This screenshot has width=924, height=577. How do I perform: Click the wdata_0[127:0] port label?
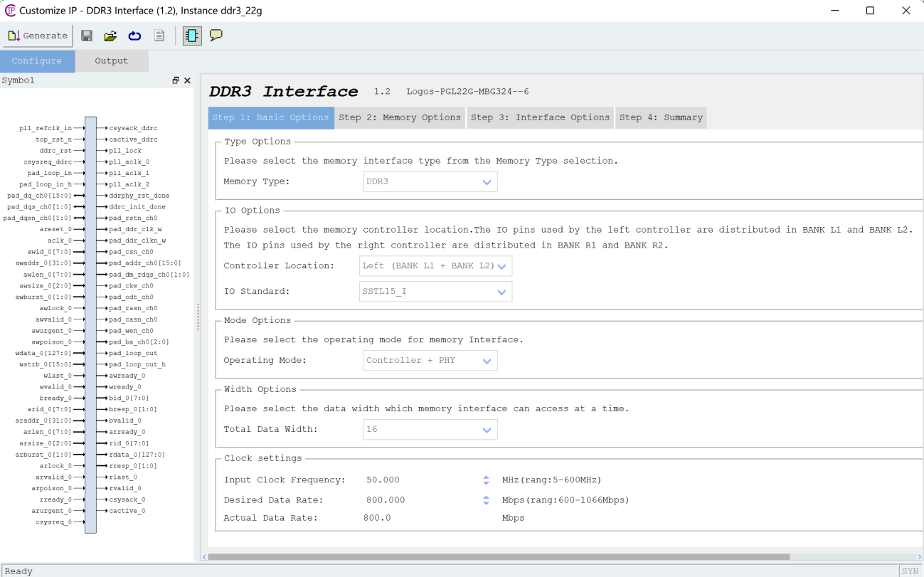pyautogui.click(x=44, y=353)
